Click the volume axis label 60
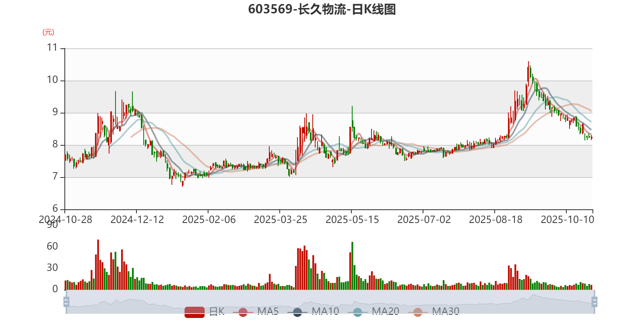644x322 pixels. (52, 246)
